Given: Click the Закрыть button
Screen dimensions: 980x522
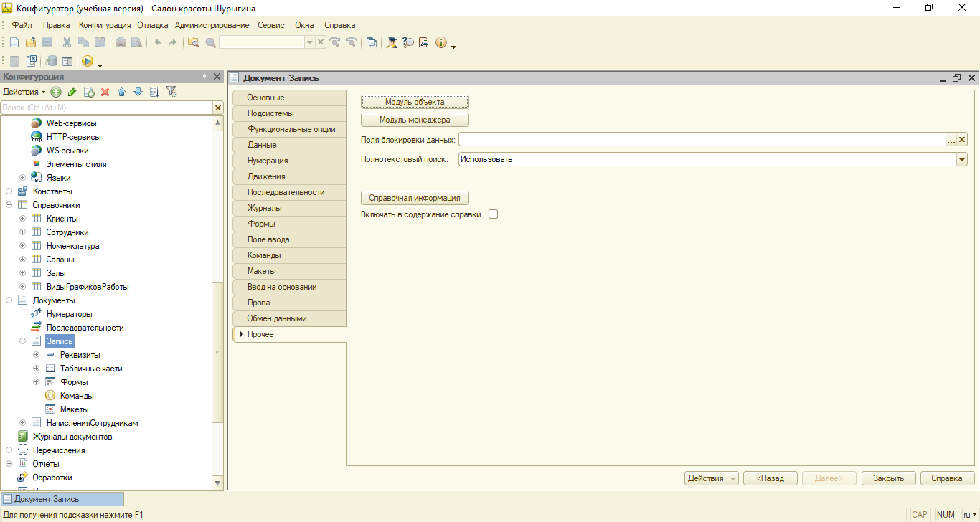Looking at the screenshot, I should (888, 478).
